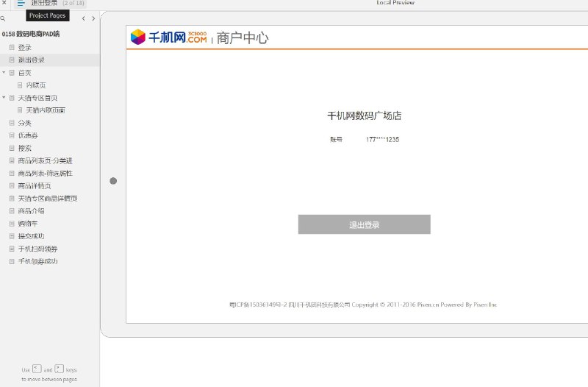Go to next page with right chevron
This screenshot has height=387, width=588.
[x=93, y=18]
